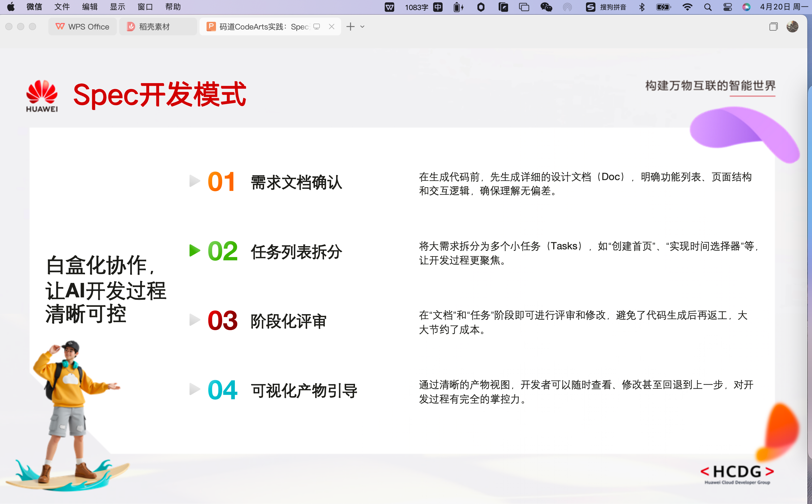This screenshot has width=812, height=504.
Task: Open a new tab with the plus icon
Action: pyautogui.click(x=350, y=27)
